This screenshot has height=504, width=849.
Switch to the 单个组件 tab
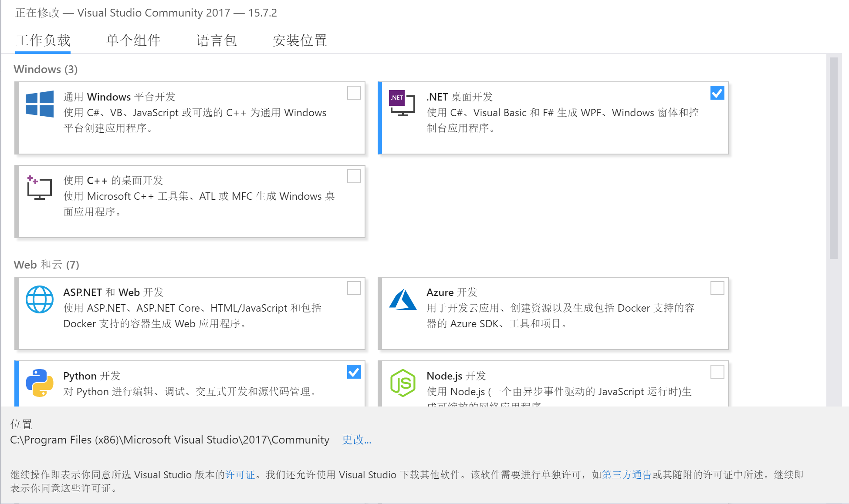[133, 40]
